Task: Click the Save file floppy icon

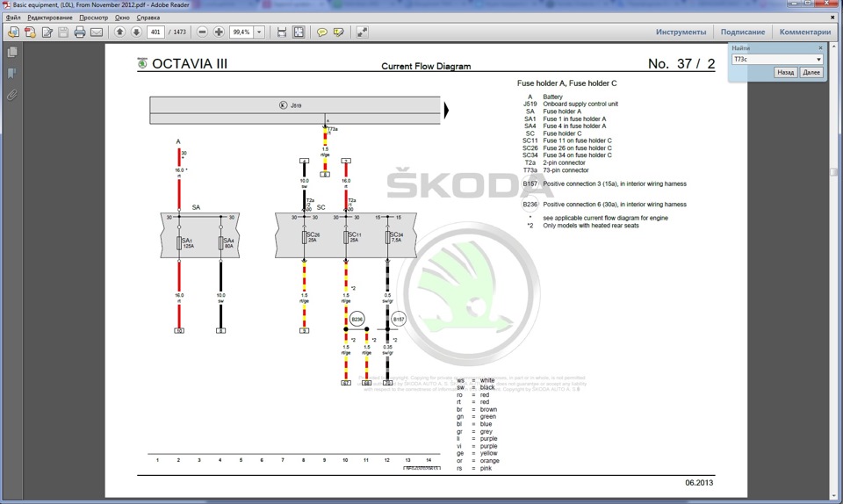Action: point(63,32)
